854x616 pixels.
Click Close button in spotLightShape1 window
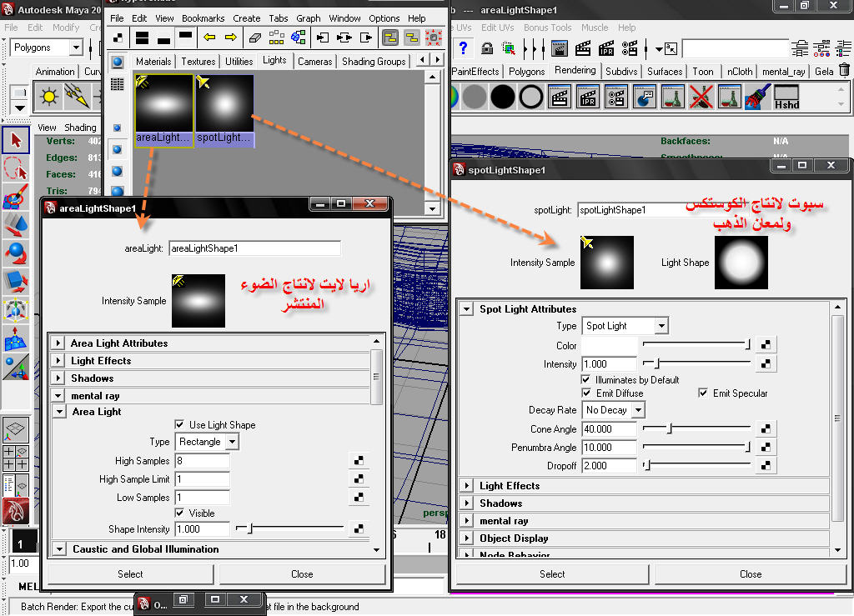pos(751,574)
